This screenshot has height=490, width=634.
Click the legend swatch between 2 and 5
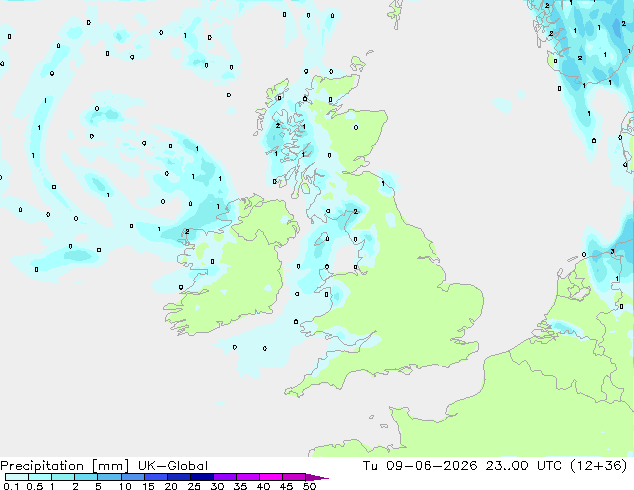click(86, 477)
